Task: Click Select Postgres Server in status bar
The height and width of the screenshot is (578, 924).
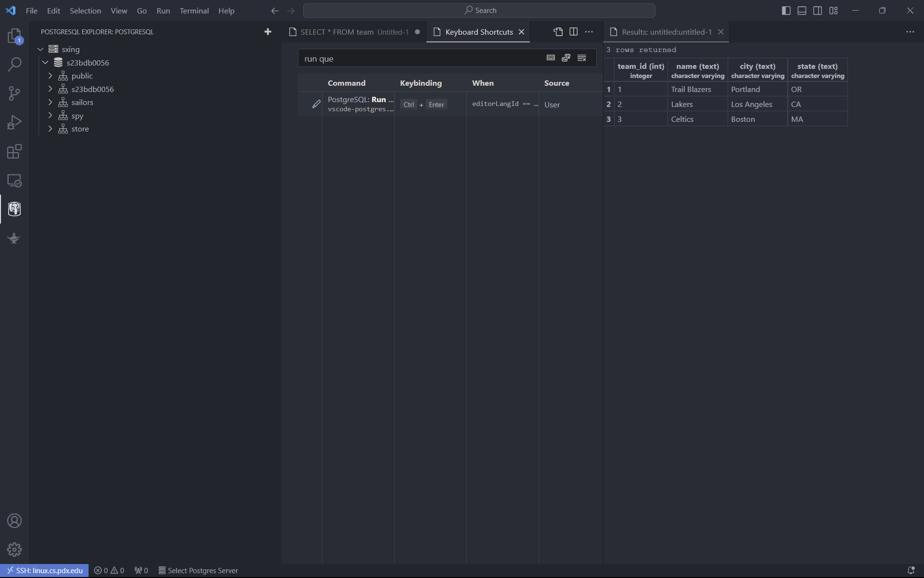Action: pyautogui.click(x=198, y=570)
